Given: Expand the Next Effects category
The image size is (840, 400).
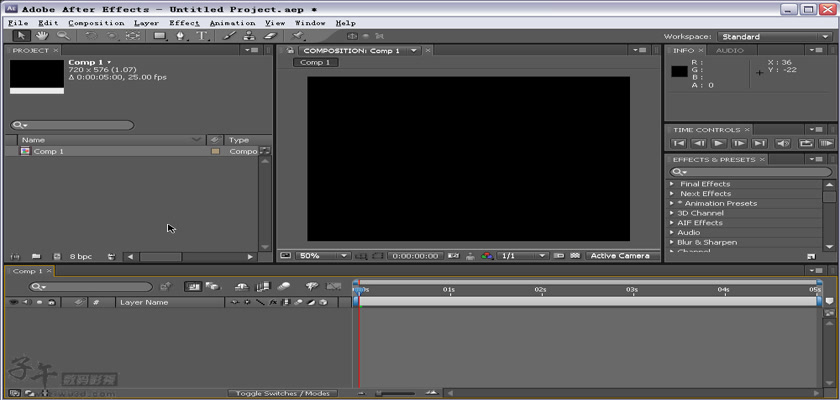Looking at the screenshot, I should coord(672,193).
